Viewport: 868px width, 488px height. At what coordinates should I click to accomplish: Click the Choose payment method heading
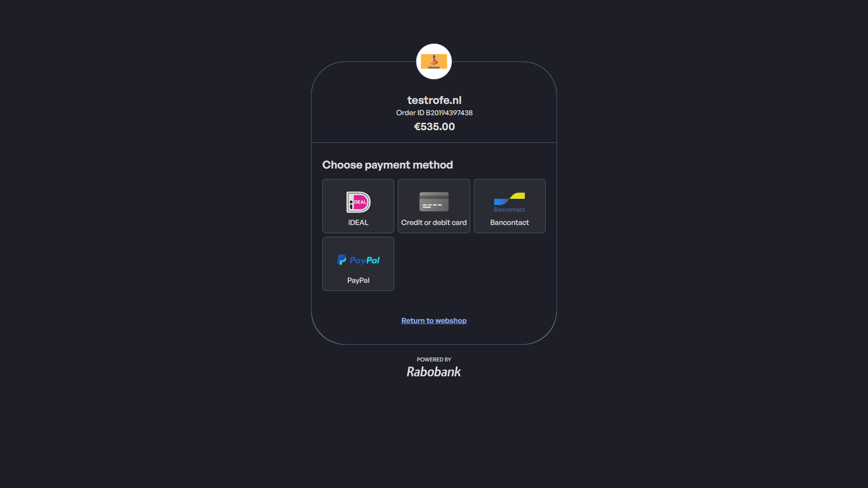[387, 165]
